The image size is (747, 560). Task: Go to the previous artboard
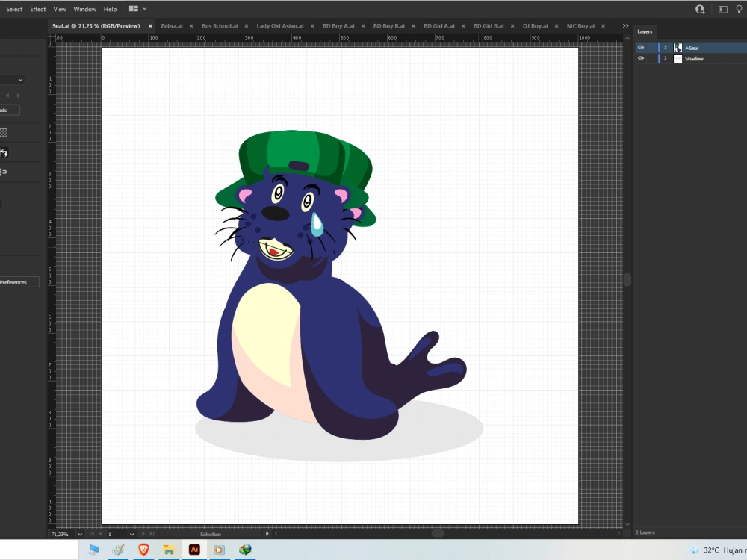(x=100, y=534)
